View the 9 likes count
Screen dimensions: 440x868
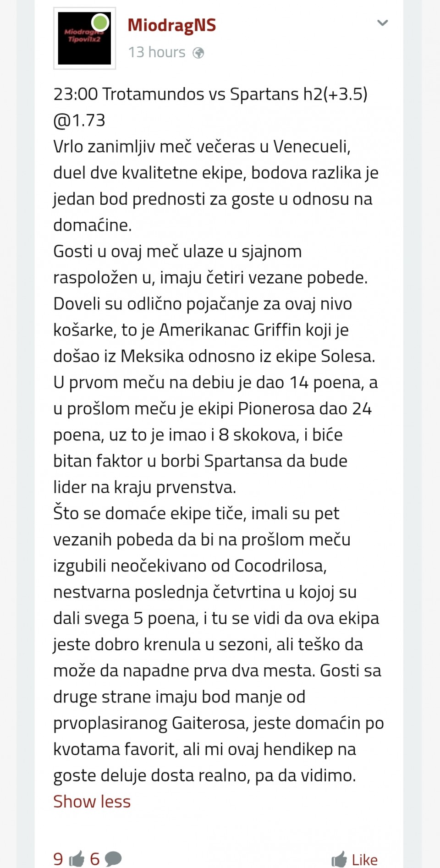[x=58, y=858]
